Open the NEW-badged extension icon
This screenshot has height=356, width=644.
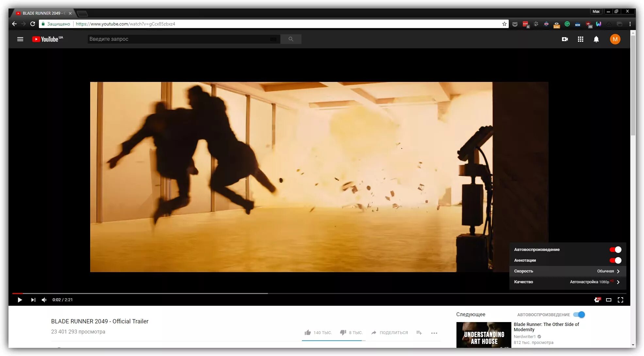578,24
